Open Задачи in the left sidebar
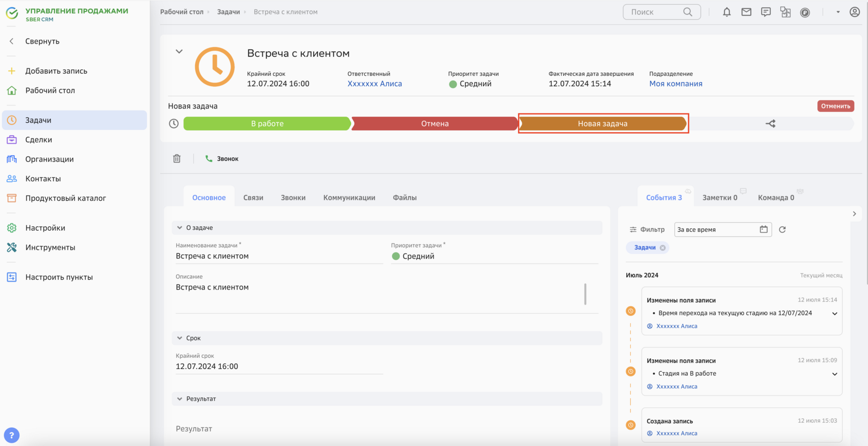This screenshot has width=868, height=446. [74, 120]
